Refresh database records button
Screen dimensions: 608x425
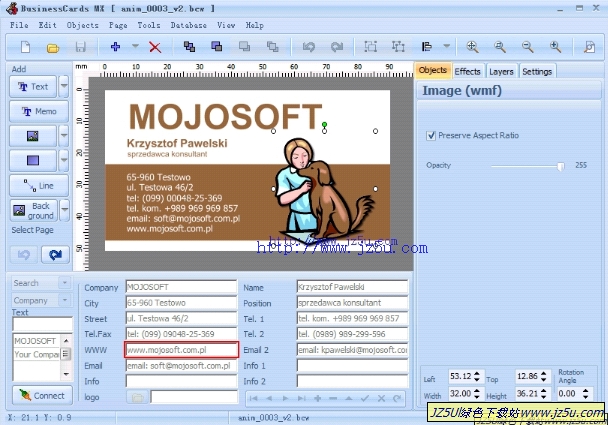click(397, 398)
